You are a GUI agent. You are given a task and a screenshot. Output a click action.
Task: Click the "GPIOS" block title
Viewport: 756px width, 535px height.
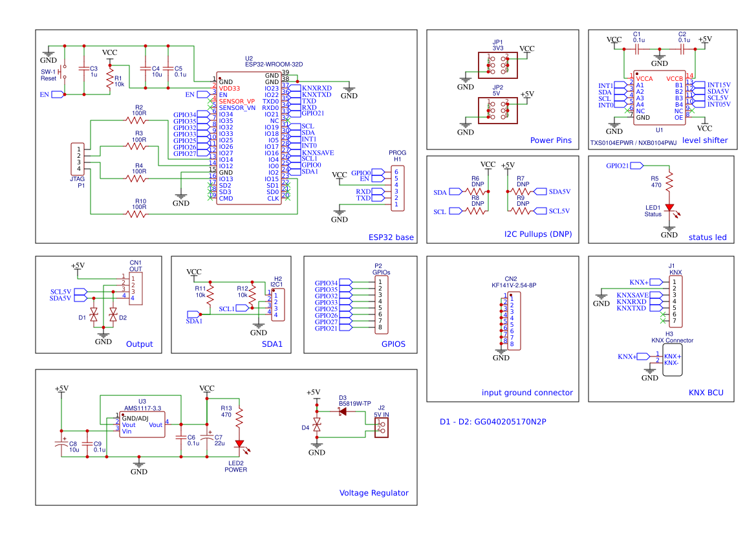[393, 344]
